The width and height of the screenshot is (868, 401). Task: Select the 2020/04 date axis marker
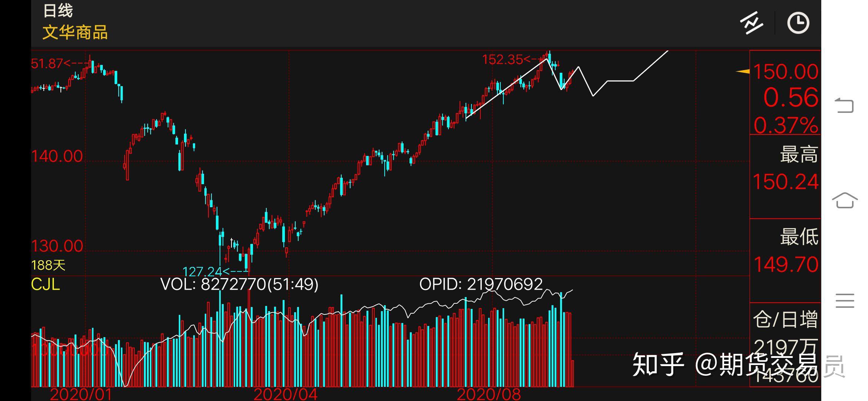285,394
